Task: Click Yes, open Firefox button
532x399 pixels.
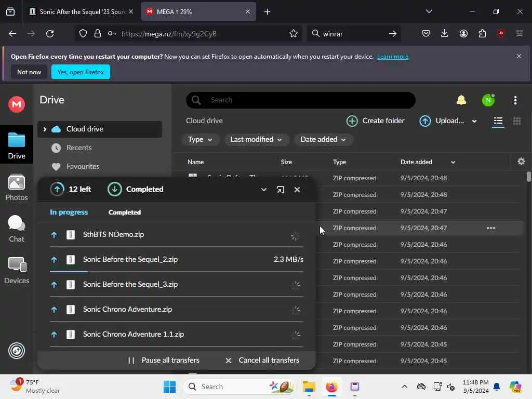Action: click(x=81, y=72)
